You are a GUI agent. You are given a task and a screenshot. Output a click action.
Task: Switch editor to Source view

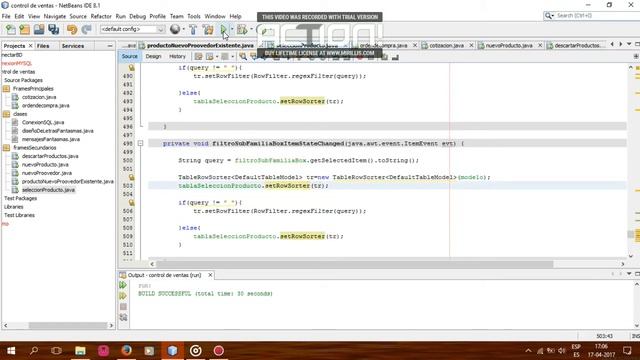tap(129, 56)
